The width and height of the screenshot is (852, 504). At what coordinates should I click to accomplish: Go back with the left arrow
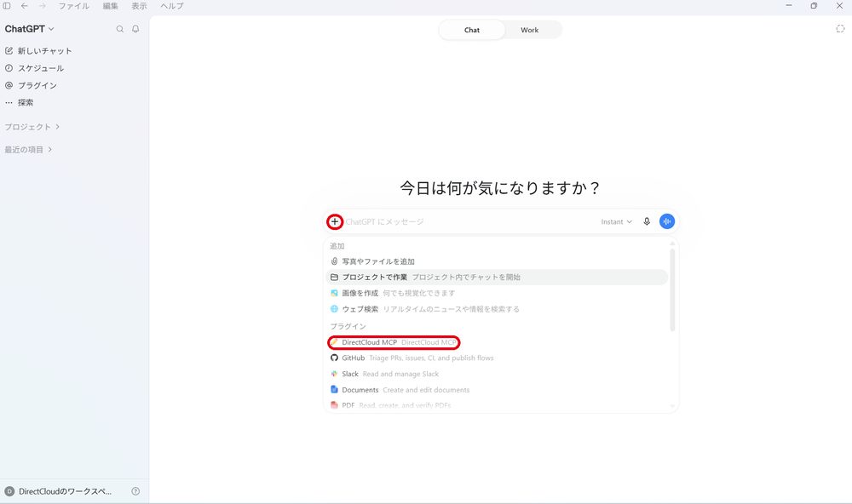coord(25,6)
